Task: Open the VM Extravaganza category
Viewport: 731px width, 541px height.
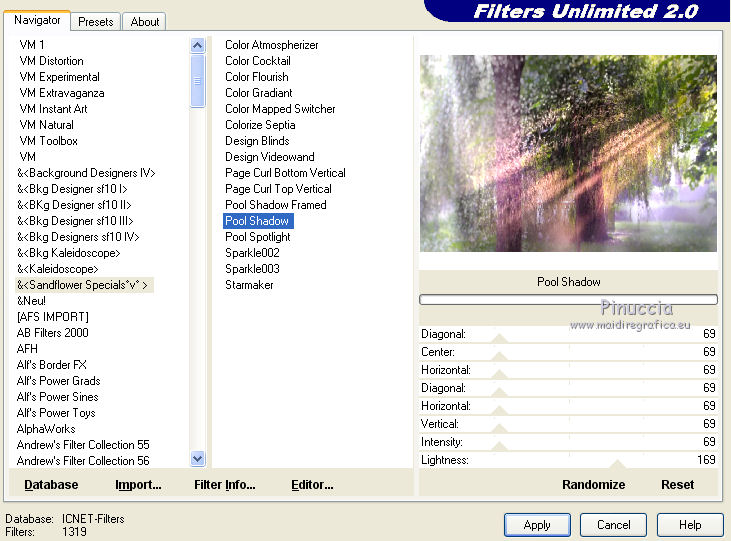Action: pos(62,93)
